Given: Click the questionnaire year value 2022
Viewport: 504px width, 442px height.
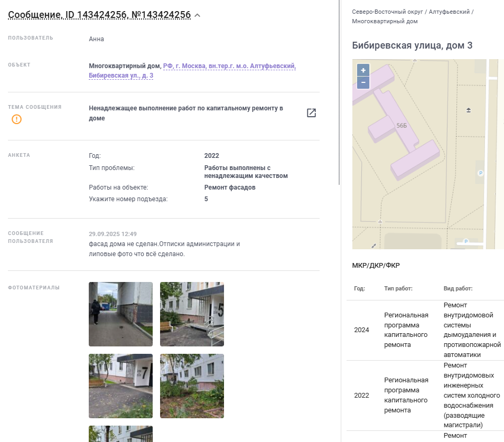Looking at the screenshot, I should pos(211,155).
